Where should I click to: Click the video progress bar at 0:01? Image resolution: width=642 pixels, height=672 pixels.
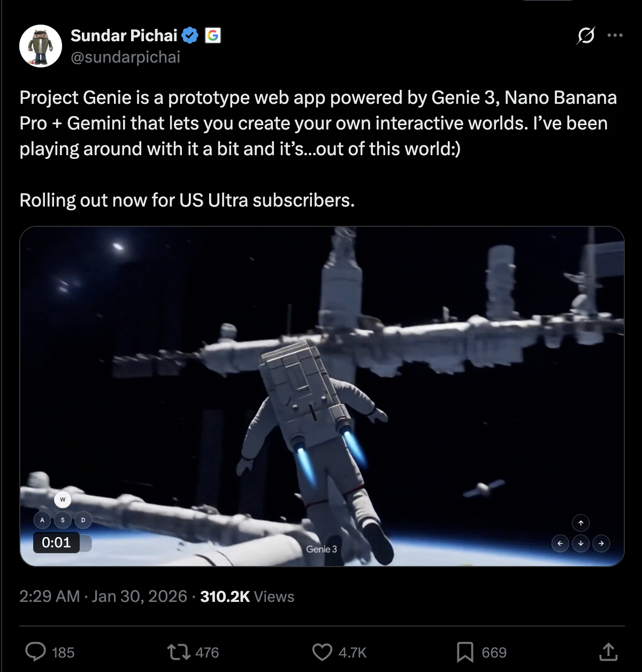tap(62, 543)
